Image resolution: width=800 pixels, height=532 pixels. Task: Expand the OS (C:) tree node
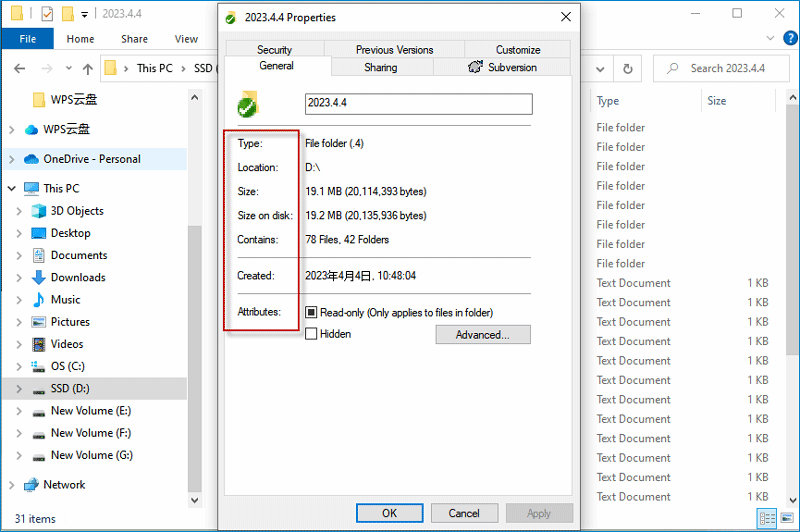tap(19, 367)
